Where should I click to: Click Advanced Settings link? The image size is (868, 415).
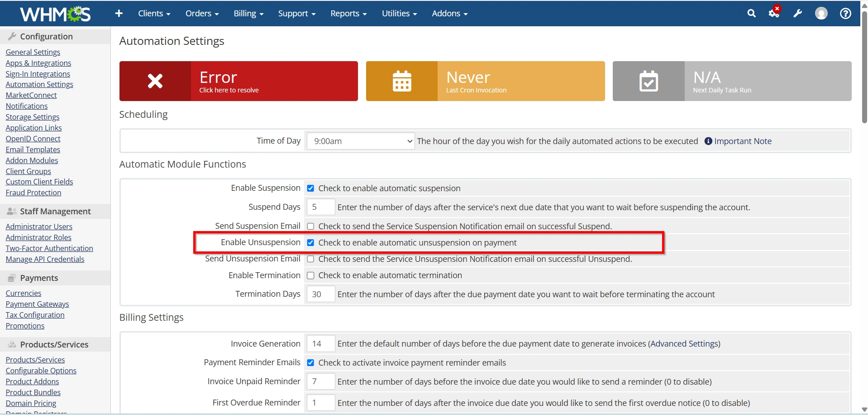click(x=684, y=344)
